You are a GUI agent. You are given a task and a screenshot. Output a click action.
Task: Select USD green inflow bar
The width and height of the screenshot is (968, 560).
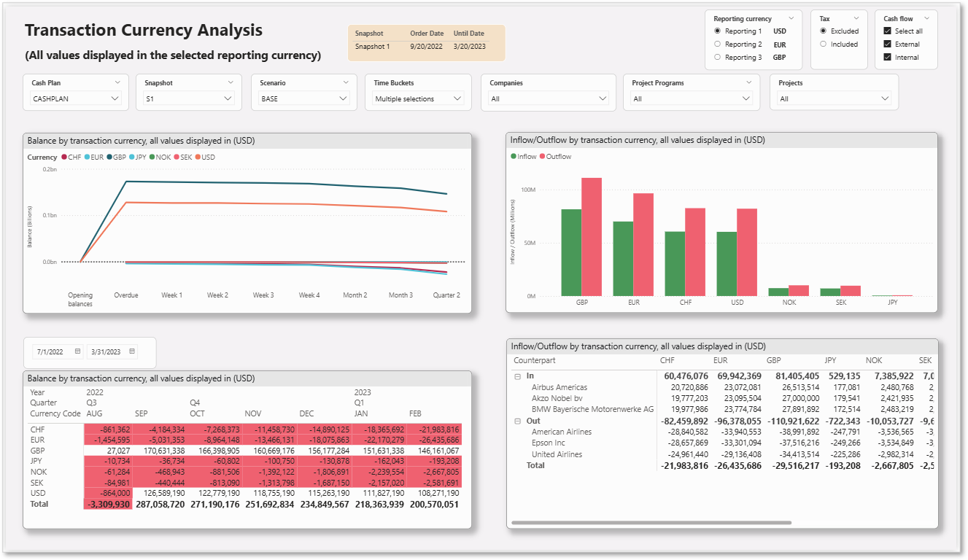pos(727,264)
